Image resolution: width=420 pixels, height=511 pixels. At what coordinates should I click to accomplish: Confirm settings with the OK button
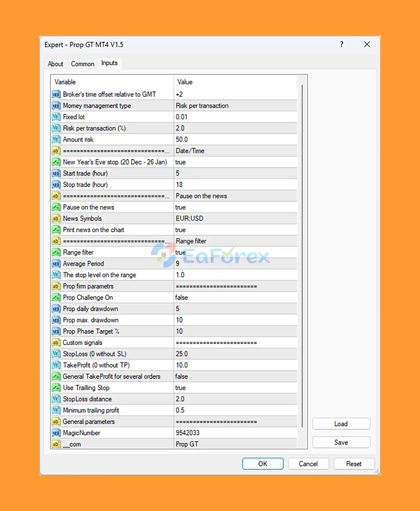click(x=263, y=464)
